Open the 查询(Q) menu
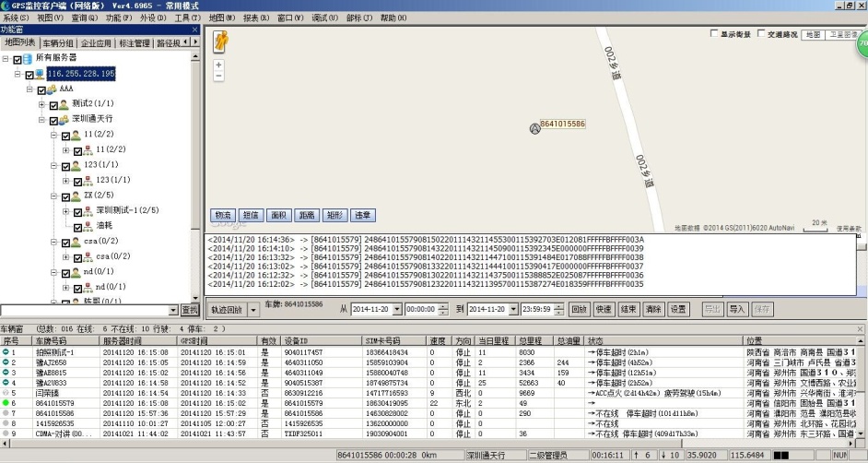The width and height of the screenshot is (868, 463). [84, 18]
